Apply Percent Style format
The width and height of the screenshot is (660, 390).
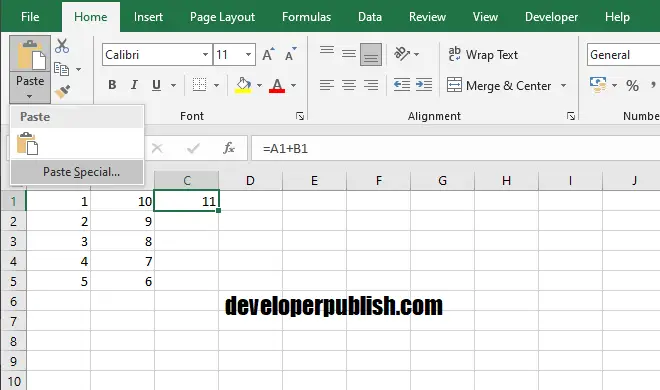[x=632, y=86]
